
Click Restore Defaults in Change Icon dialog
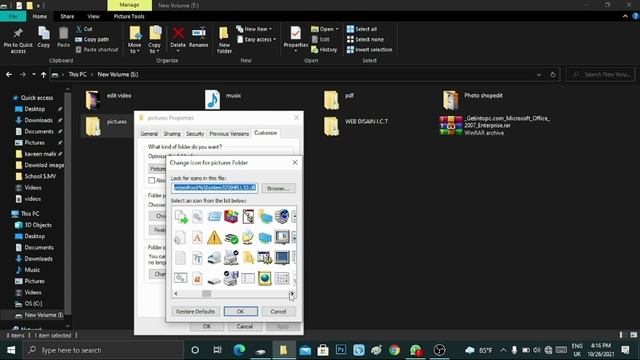pos(195,311)
